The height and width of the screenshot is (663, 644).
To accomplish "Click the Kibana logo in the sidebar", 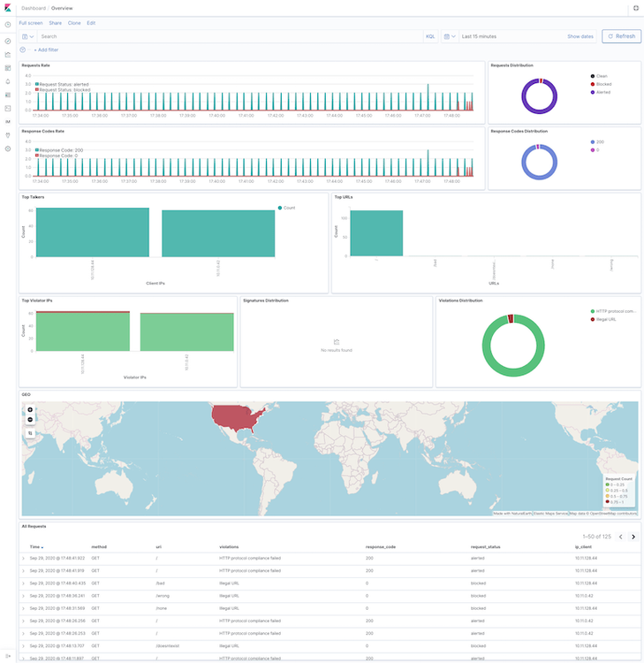I will pos(7,8).
